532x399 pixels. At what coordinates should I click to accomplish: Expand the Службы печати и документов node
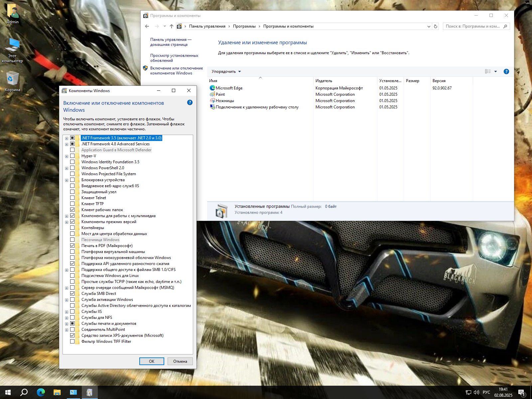click(66, 324)
